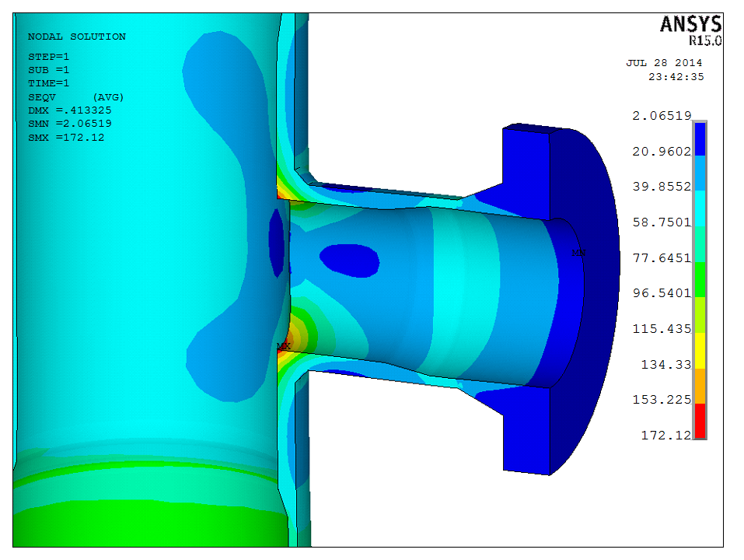
Task: Click the dark blue legend color band
Action: [x=700, y=138]
